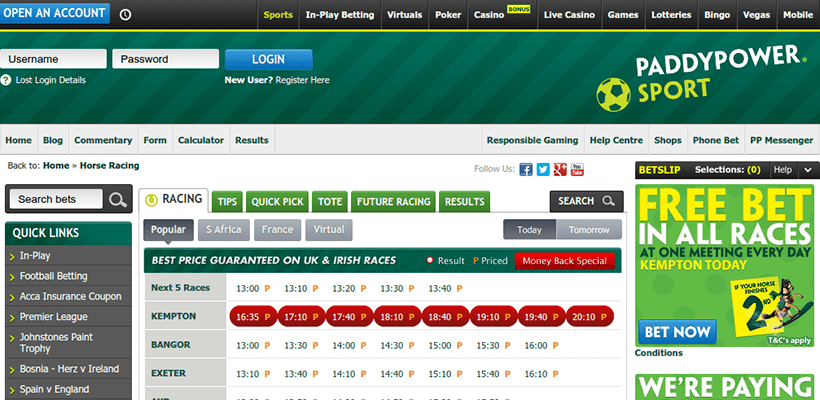Click the Lost Login Details link
This screenshot has width=820, height=400.
(51, 80)
